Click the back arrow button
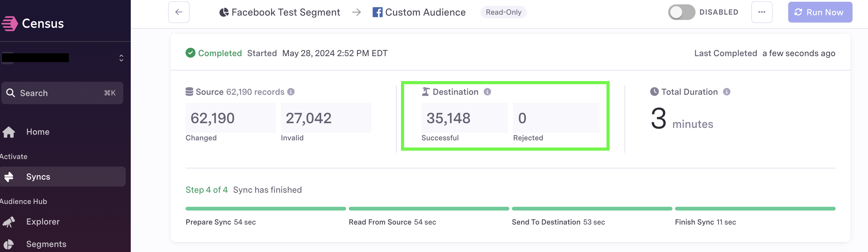 tap(179, 12)
